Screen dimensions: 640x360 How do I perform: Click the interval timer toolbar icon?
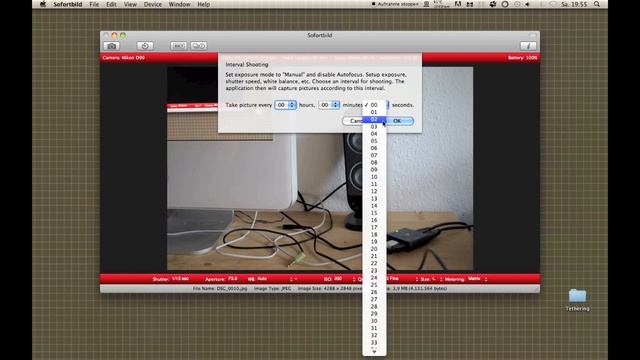145,46
